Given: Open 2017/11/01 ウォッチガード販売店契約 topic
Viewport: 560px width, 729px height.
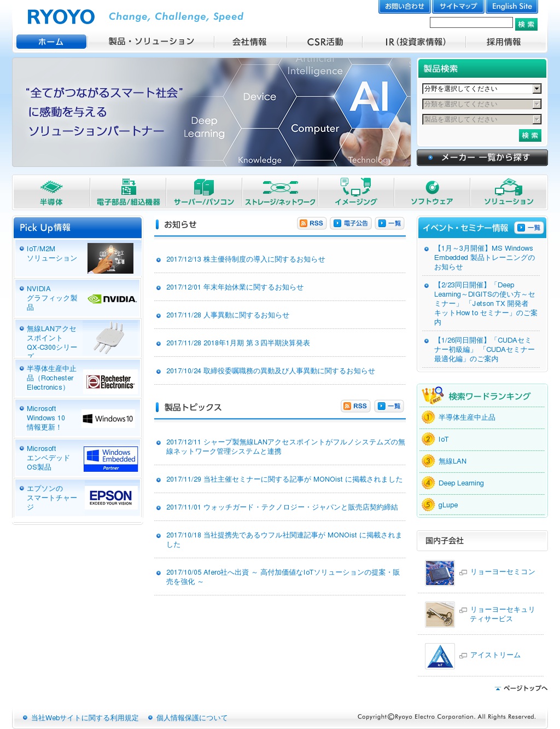Looking at the screenshot, I should pyautogui.click(x=282, y=507).
